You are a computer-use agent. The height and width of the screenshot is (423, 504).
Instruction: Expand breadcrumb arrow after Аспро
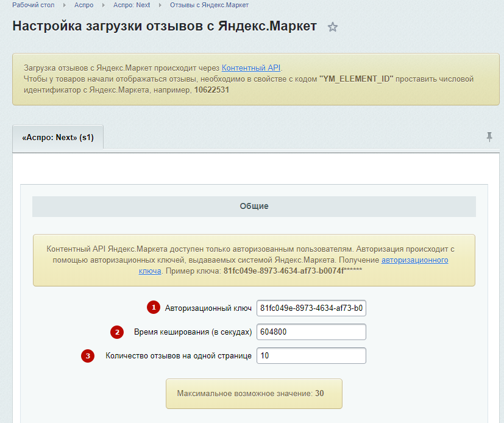click(x=103, y=5)
